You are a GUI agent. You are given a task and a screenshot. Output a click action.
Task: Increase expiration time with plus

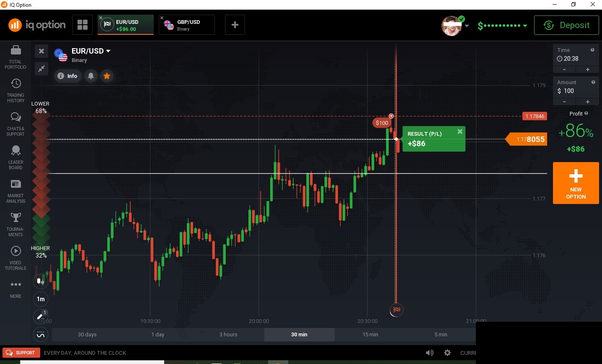pos(588,70)
